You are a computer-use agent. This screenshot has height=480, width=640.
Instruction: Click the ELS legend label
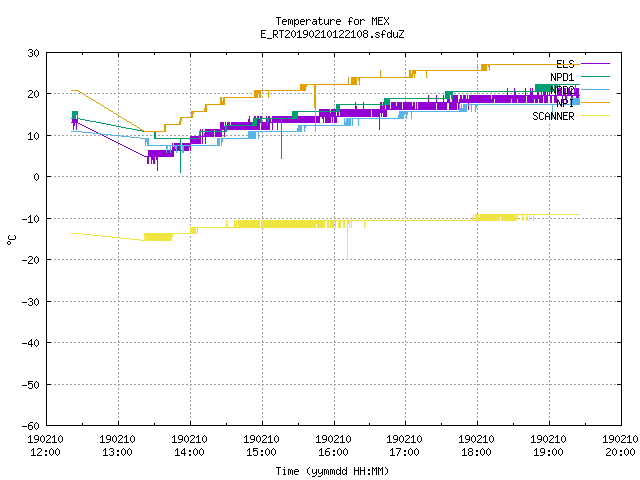[x=565, y=64]
